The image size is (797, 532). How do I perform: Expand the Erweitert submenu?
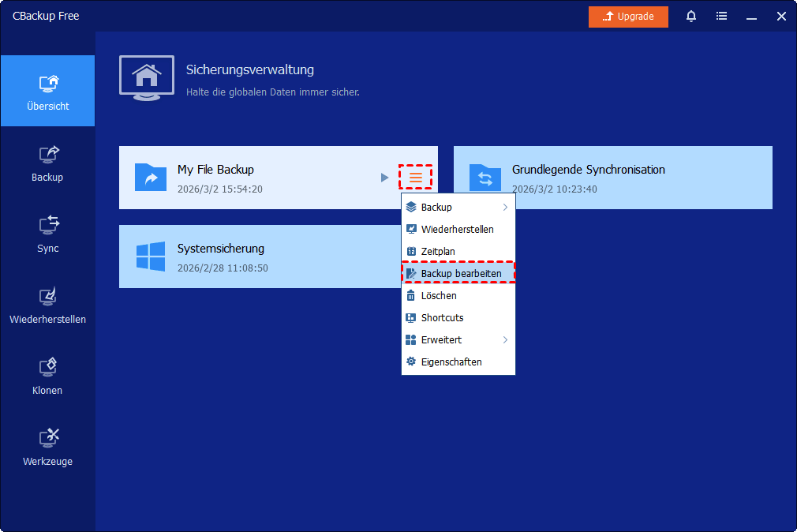[458, 339]
